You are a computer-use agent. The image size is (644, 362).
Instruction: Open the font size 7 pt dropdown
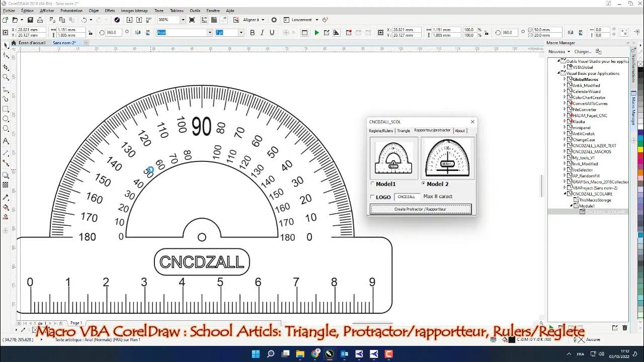tap(241, 33)
